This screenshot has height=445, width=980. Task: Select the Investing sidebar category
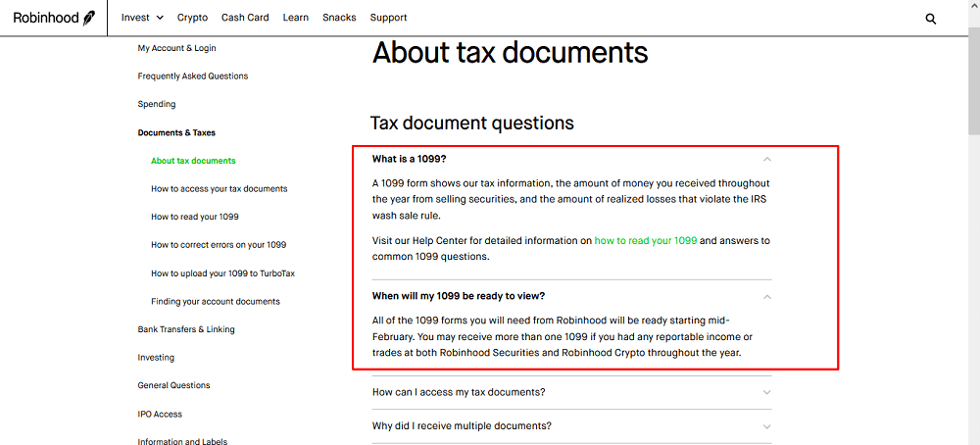pos(156,358)
